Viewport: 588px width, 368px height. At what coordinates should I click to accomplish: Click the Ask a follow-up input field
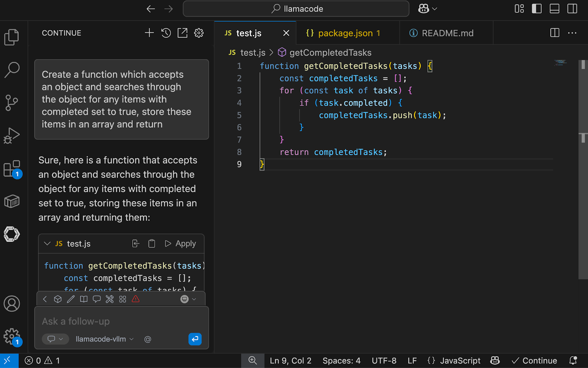[x=121, y=321]
